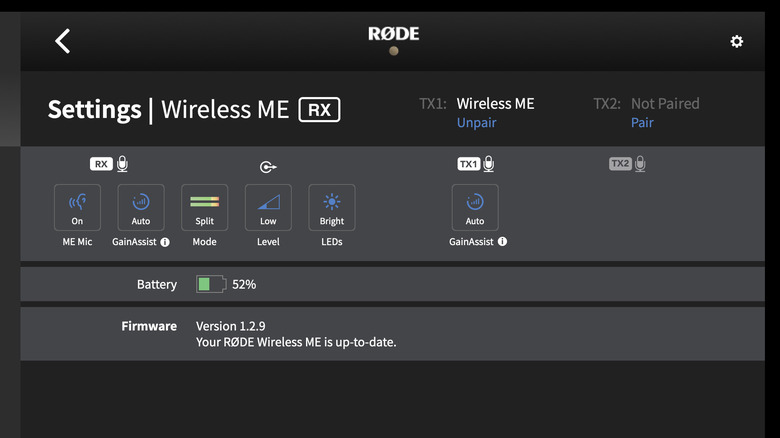Click the Unpair link for TX1
The width and height of the screenshot is (780, 438).
coord(476,123)
